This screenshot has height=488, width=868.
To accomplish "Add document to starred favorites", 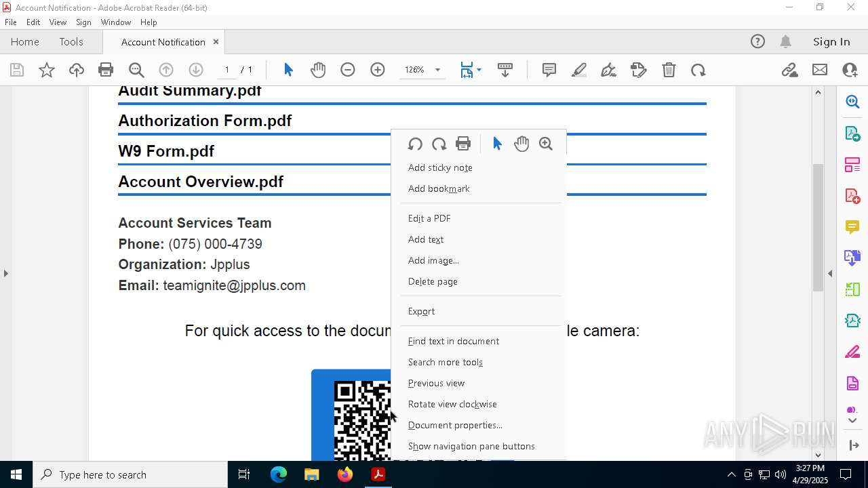I will coord(47,70).
